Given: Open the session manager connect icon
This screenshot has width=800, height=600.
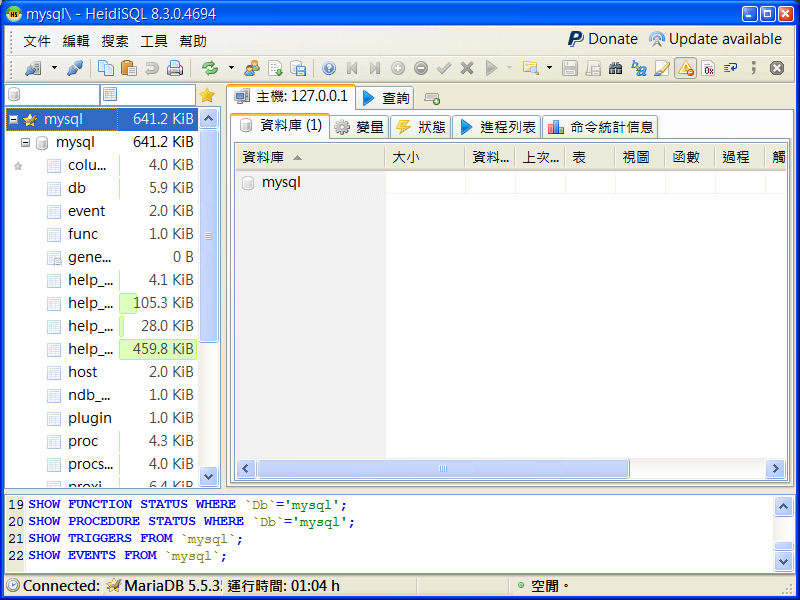Looking at the screenshot, I should 33,68.
